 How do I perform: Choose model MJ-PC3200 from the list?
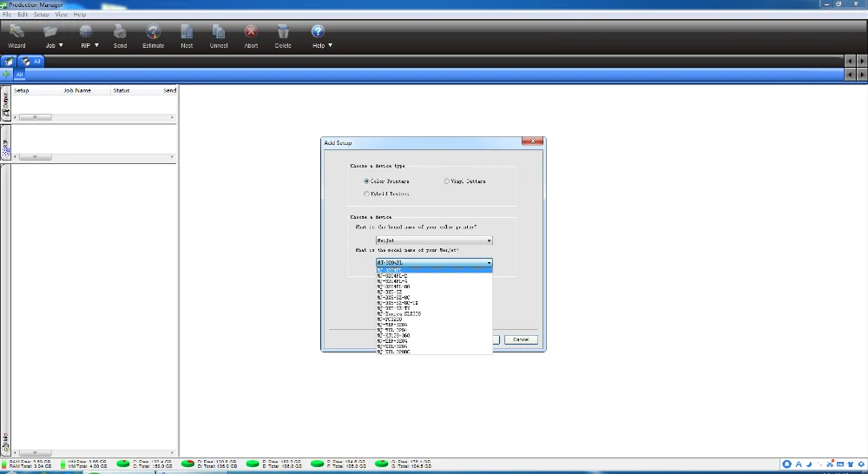point(434,319)
